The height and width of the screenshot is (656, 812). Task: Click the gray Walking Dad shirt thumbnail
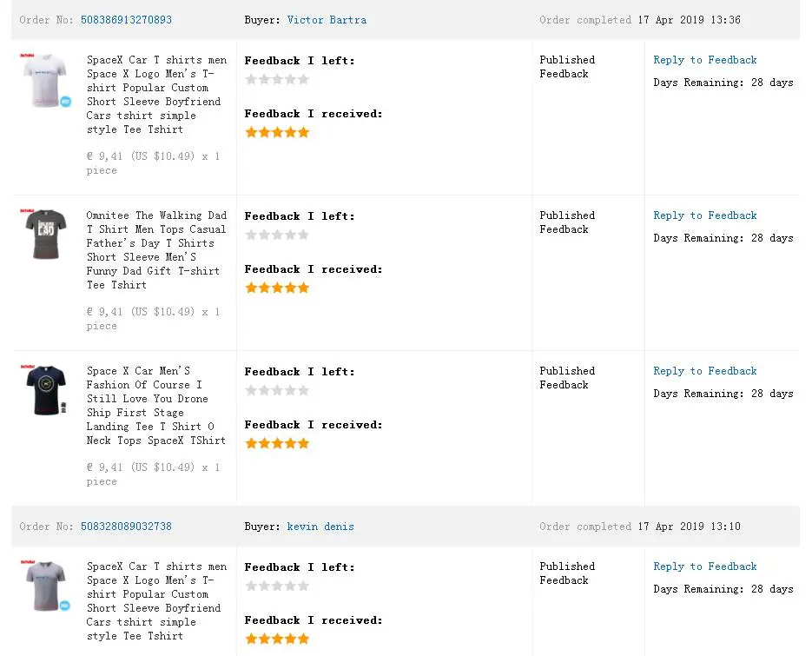tap(45, 235)
